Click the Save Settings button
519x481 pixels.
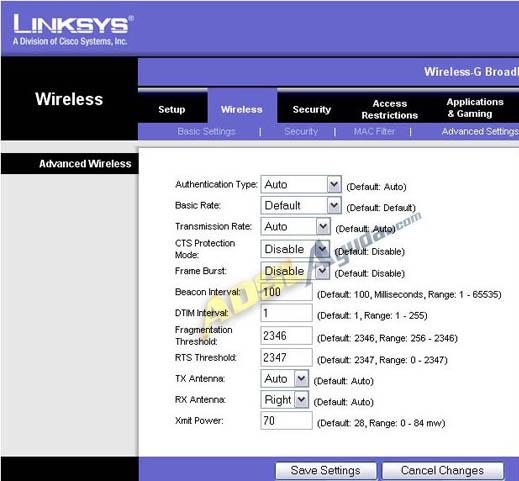click(326, 471)
